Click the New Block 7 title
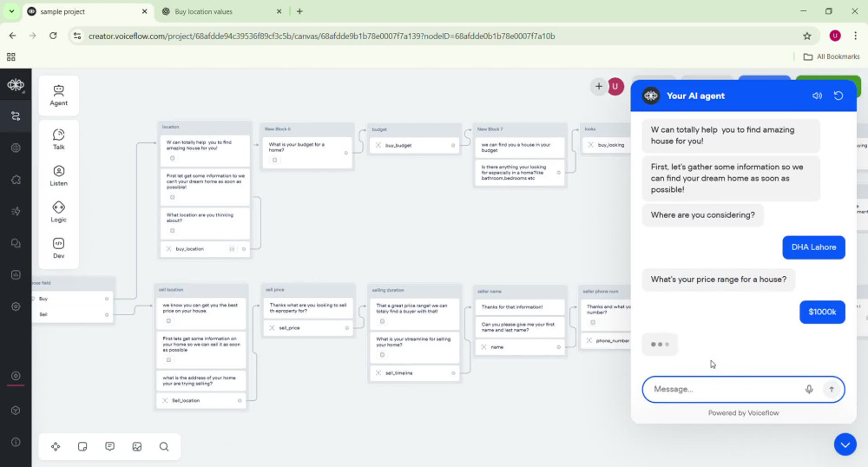Viewport: 868px width, 467px height. (490, 129)
